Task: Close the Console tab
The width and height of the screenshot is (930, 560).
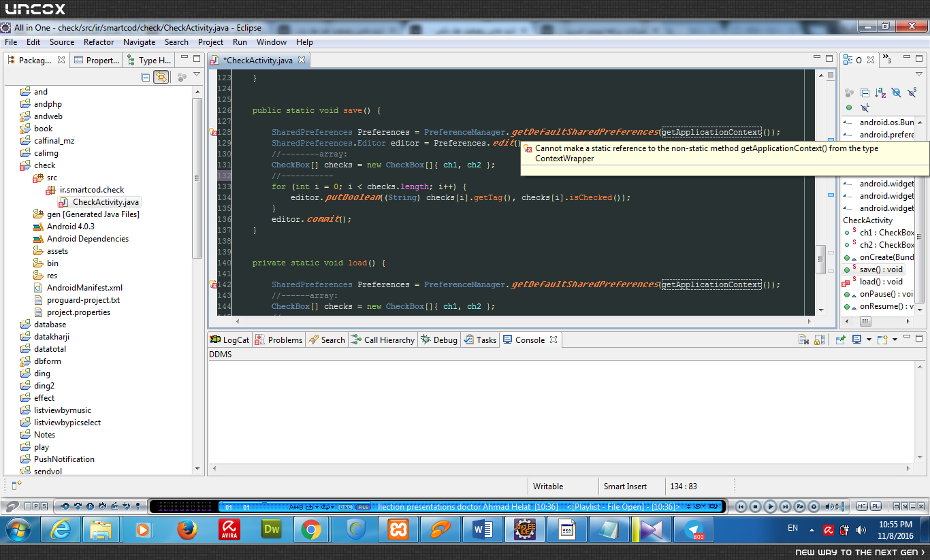Action: [x=554, y=340]
